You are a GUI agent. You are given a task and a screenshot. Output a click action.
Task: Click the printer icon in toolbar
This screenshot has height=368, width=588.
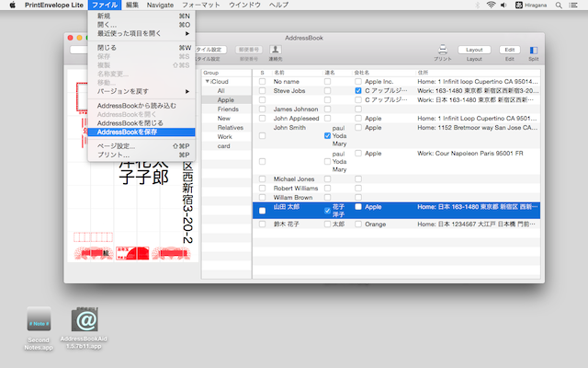pos(443,50)
